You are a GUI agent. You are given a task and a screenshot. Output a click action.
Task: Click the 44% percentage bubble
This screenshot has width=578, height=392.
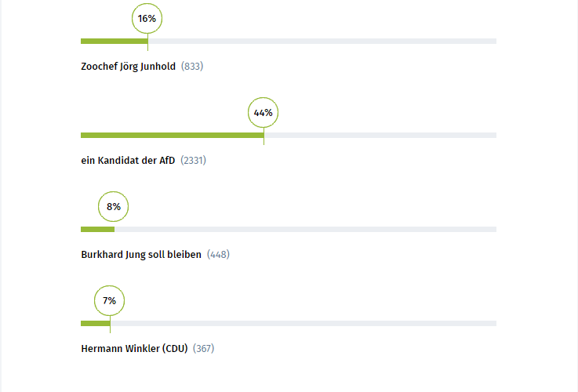coord(263,113)
